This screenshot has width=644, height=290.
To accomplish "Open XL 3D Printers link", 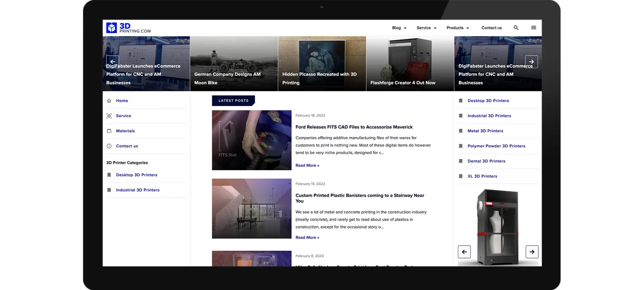I will tap(482, 176).
